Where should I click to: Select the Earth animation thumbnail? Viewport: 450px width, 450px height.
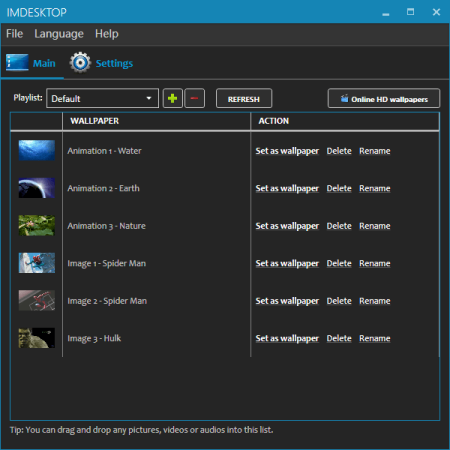(37, 188)
